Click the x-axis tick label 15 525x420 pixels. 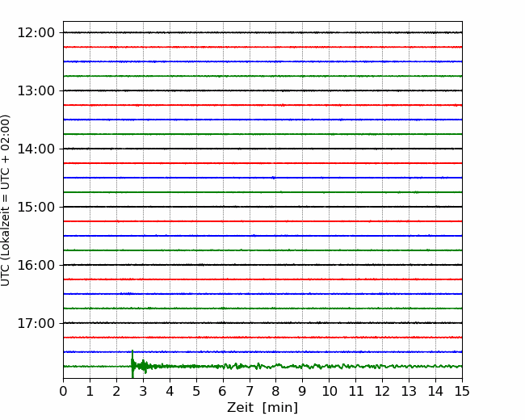click(462, 391)
